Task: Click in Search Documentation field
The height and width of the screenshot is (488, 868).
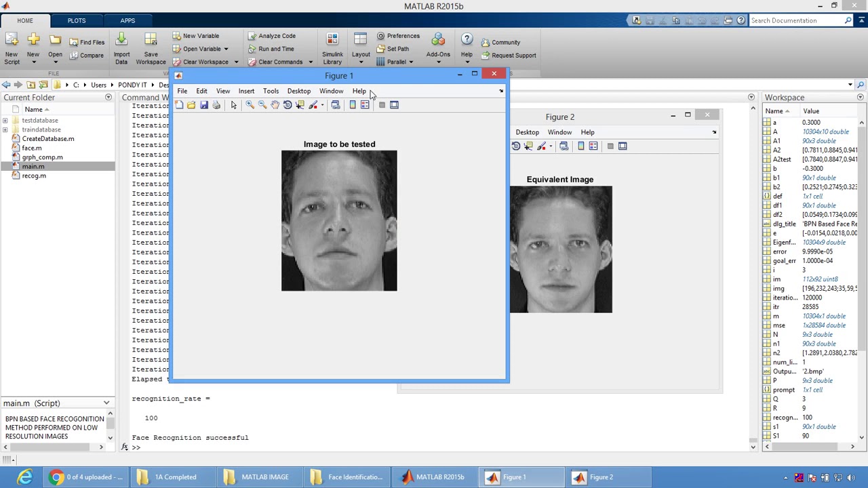Action: click(797, 20)
